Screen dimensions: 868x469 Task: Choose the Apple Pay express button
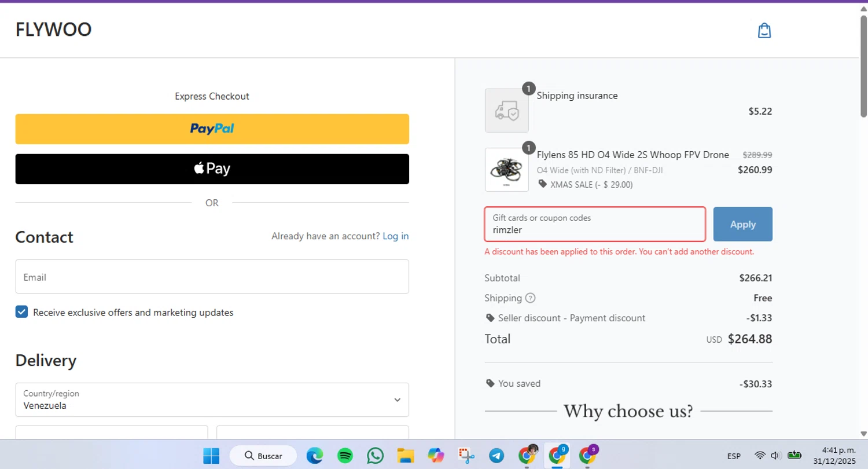(x=212, y=169)
